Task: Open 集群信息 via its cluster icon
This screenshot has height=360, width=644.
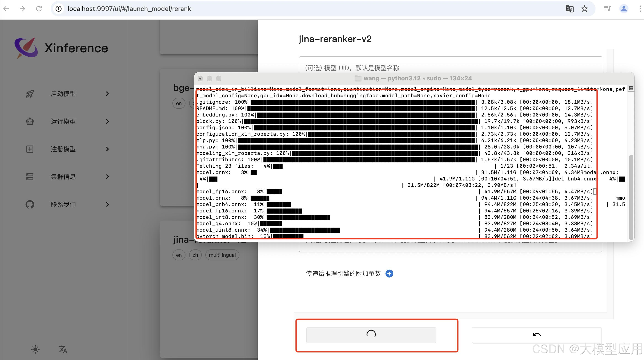Action: [x=30, y=177]
